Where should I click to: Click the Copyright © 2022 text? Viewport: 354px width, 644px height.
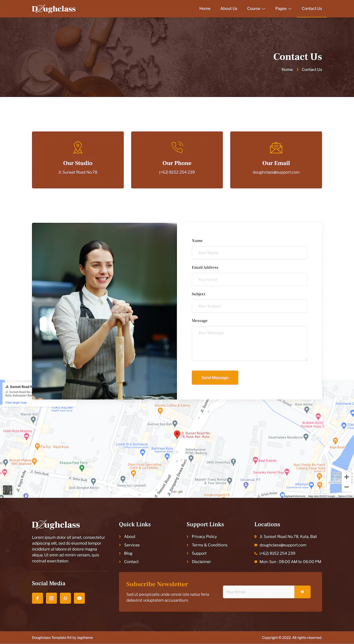[292, 638]
